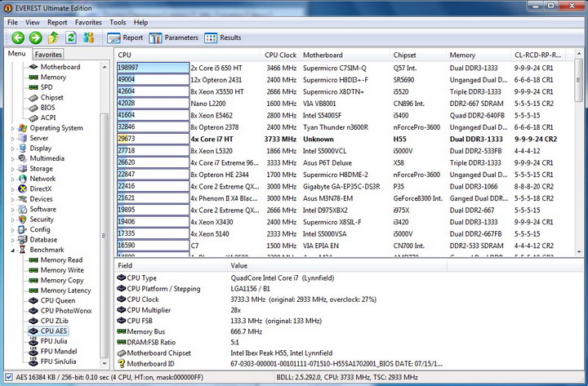Sort by Memory column header
This screenshot has width=588, height=386.
tap(478, 55)
